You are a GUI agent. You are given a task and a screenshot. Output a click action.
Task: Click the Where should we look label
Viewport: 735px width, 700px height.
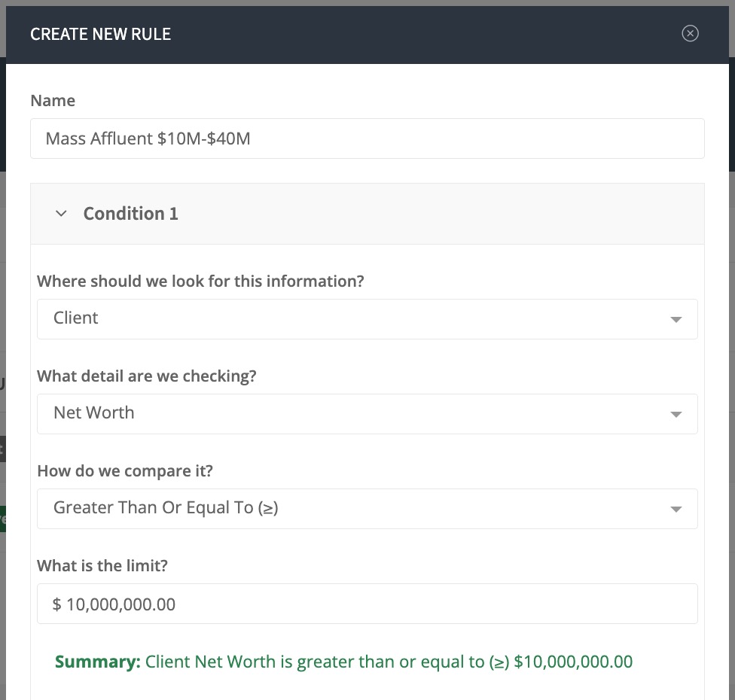(200, 281)
